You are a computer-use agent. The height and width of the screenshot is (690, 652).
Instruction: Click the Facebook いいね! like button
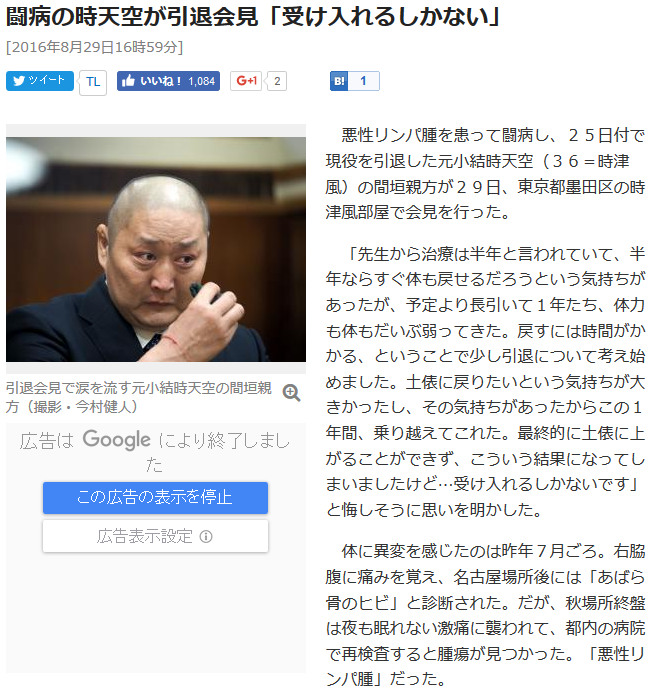[168, 81]
